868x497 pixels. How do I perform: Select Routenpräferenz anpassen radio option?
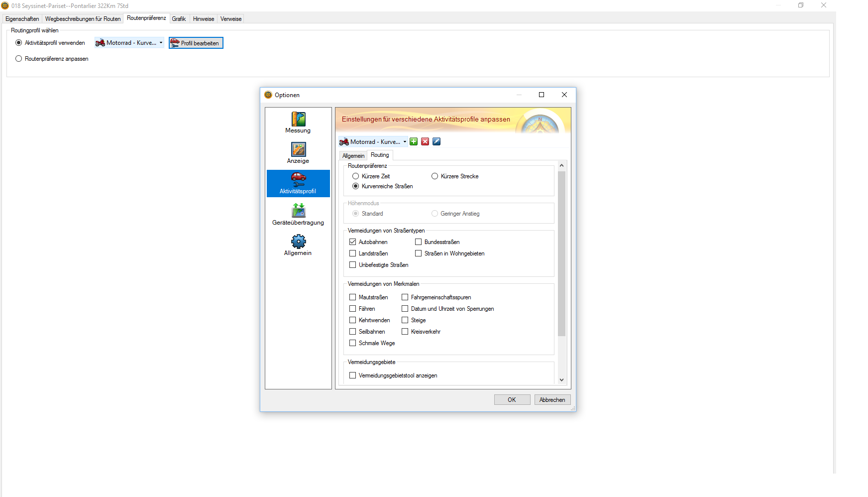(19, 59)
